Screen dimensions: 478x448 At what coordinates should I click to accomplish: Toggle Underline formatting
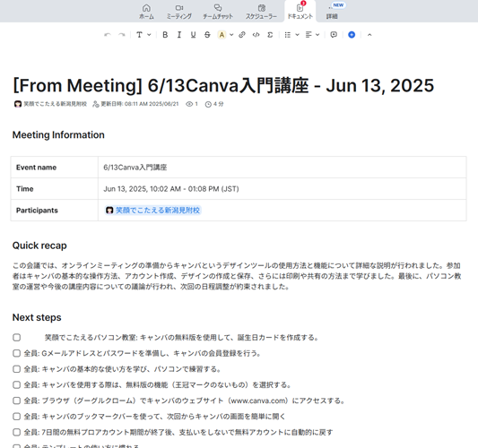(x=193, y=35)
